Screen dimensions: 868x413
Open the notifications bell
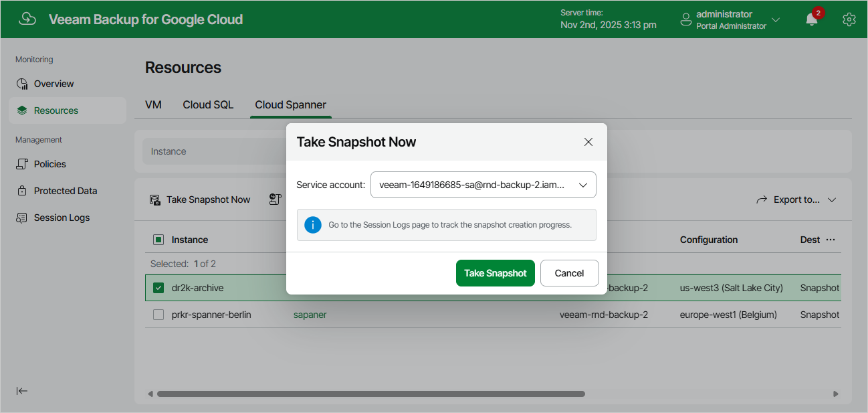click(812, 19)
